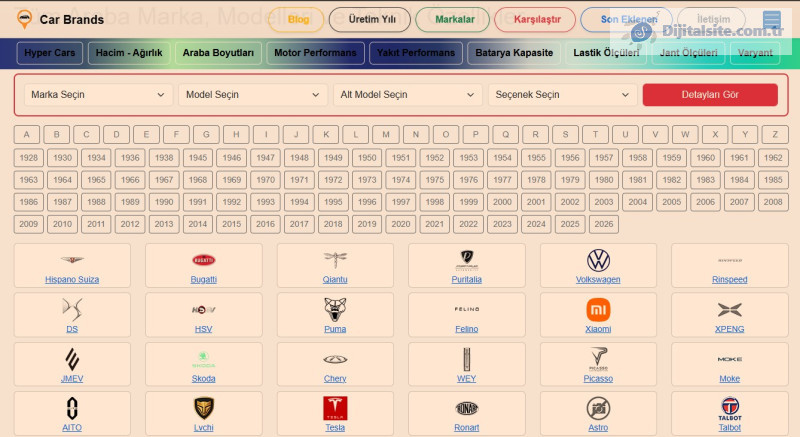Open the Skoda text link
This screenshot has width=800, height=437.
click(x=204, y=378)
